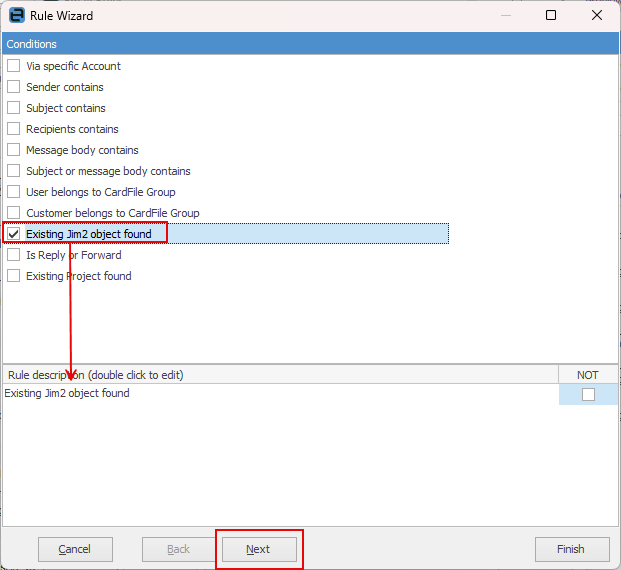Click the Back button

point(179,549)
